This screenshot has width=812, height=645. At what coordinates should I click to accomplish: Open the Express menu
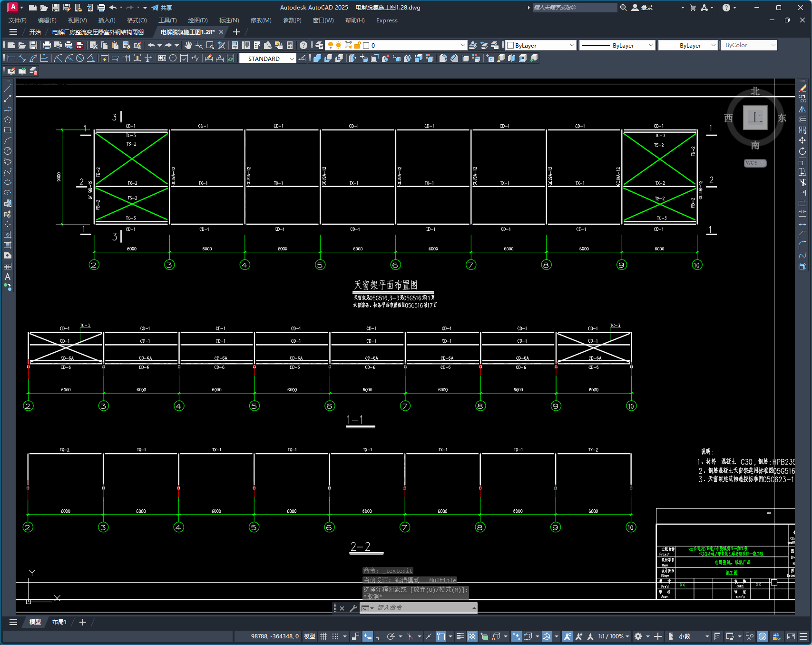point(387,20)
